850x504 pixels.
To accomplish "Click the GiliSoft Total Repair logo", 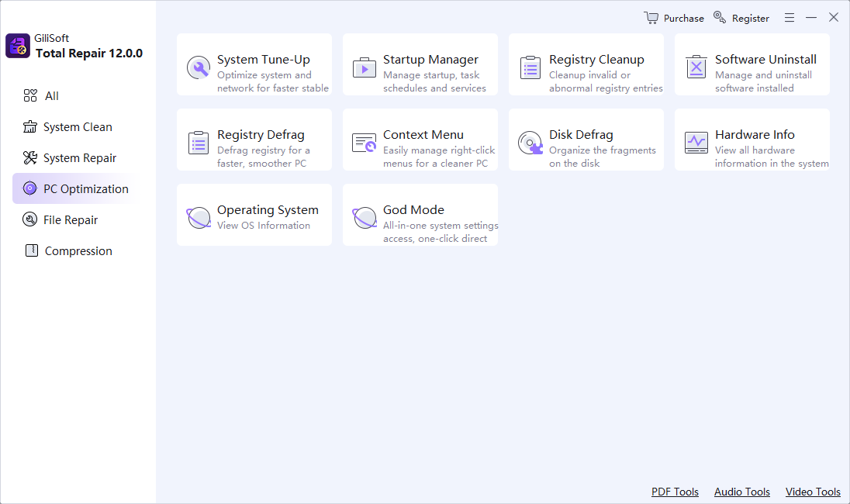I will [18, 46].
